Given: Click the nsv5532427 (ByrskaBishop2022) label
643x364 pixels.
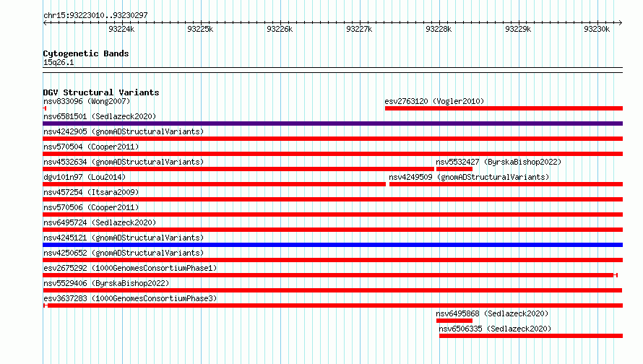Looking at the screenshot, I should [499, 162].
